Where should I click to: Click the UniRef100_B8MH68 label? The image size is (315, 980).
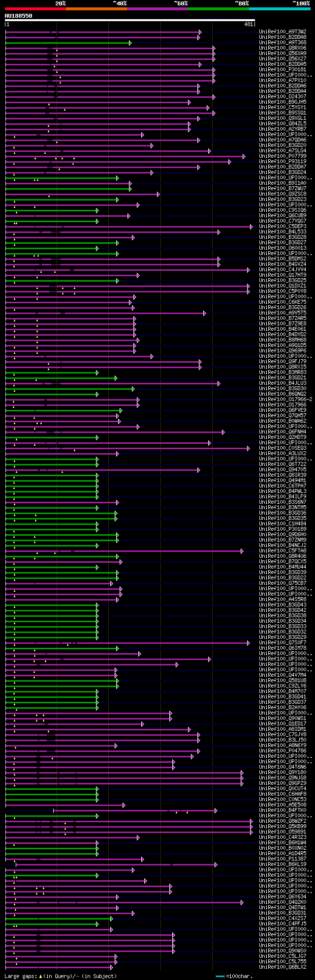click(x=283, y=340)
